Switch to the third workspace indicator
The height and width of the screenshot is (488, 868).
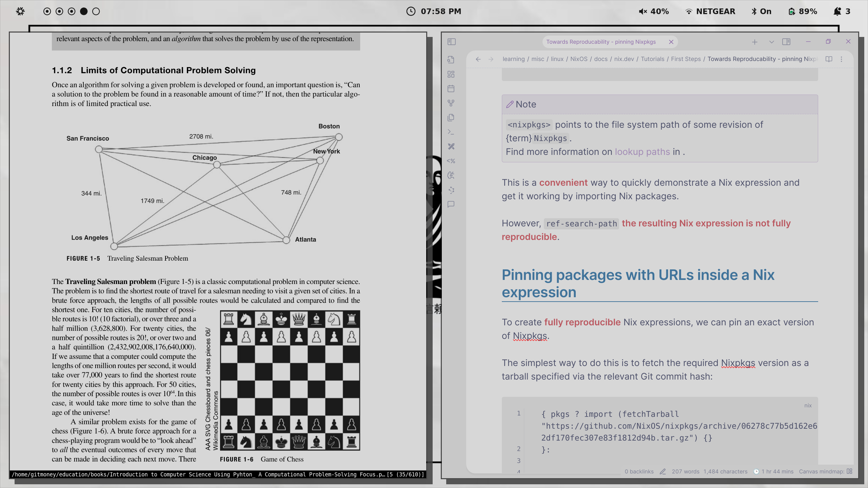pyautogui.click(x=72, y=11)
